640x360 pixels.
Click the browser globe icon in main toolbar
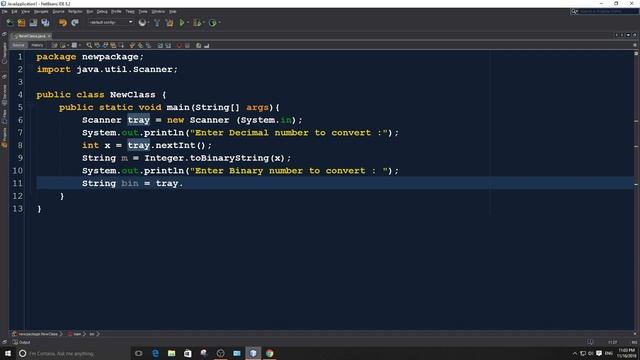click(142, 23)
